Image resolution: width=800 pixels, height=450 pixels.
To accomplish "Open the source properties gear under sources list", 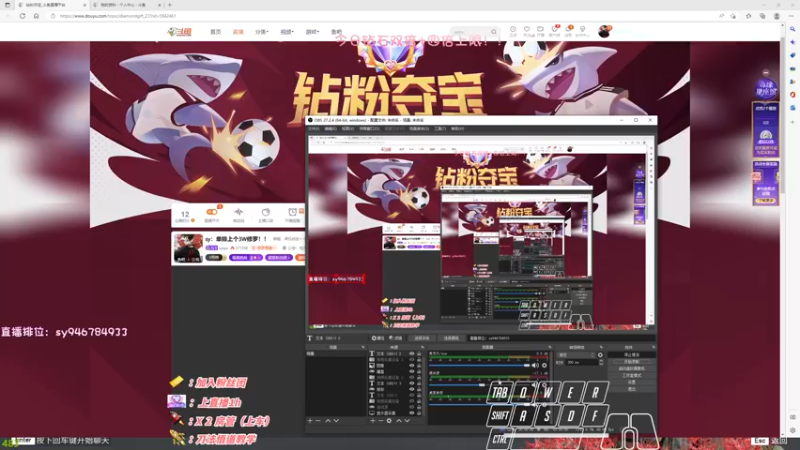I will point(389,421).
